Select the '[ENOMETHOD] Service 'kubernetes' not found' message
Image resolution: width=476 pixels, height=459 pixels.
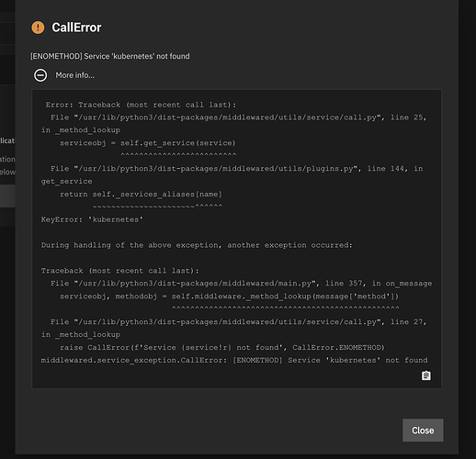[110, 56]
